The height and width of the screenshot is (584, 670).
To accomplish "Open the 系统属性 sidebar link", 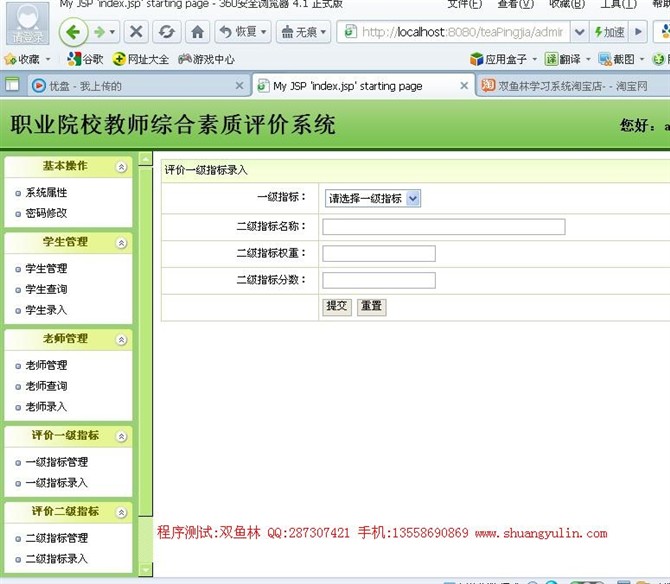I will coord(46,193).
